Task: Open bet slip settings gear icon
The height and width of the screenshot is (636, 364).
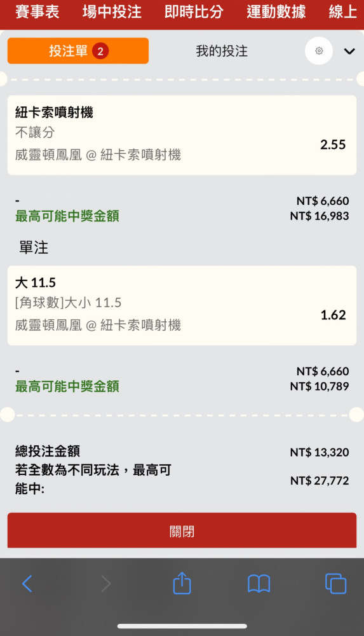Action: tap(319, 51)
